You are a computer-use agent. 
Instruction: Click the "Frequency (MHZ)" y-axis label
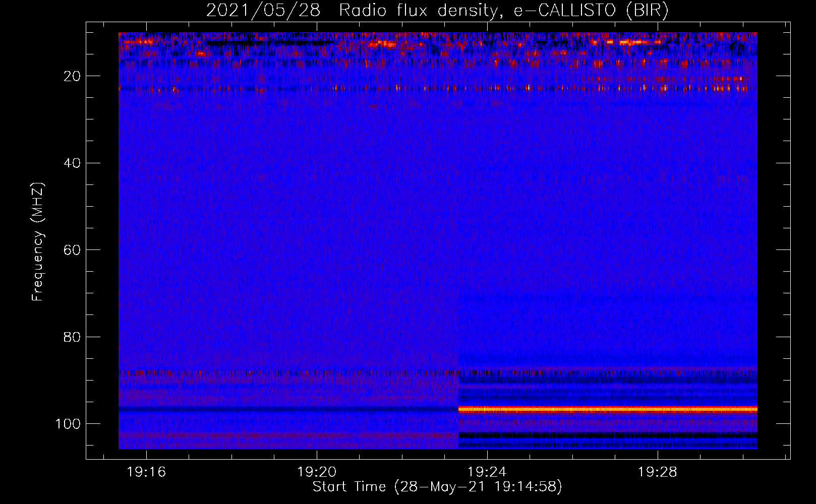(x=38, y=242)
